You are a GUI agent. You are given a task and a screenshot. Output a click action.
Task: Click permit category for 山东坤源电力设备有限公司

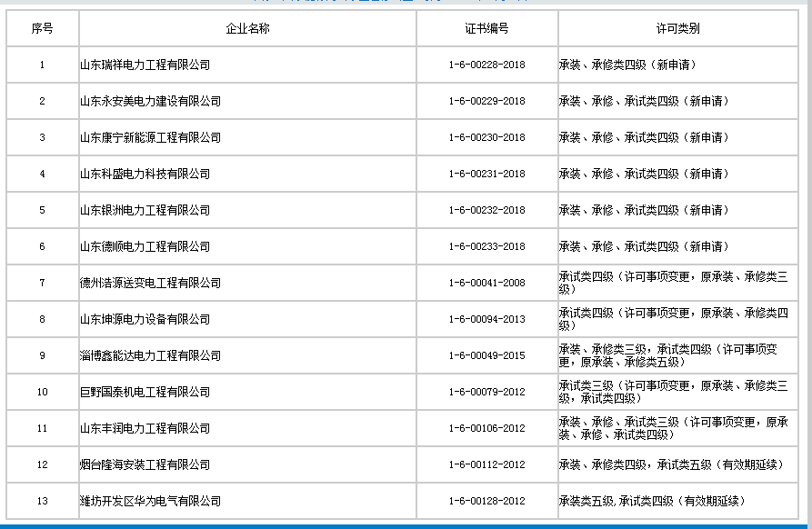pos(674,319)
